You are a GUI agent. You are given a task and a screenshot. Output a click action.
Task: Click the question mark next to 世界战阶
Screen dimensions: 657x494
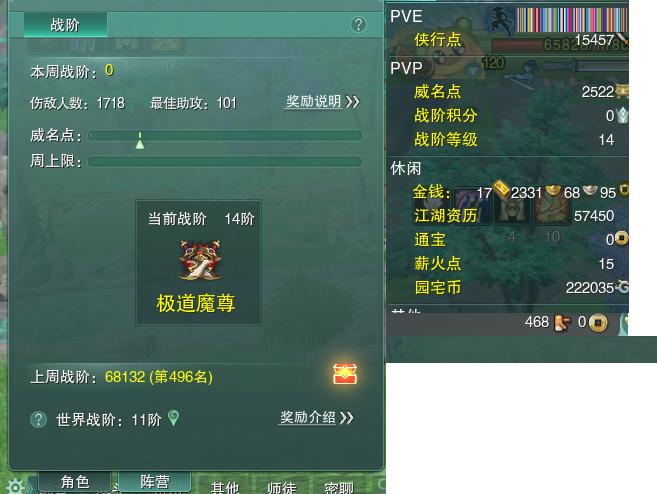pos(39,419)
